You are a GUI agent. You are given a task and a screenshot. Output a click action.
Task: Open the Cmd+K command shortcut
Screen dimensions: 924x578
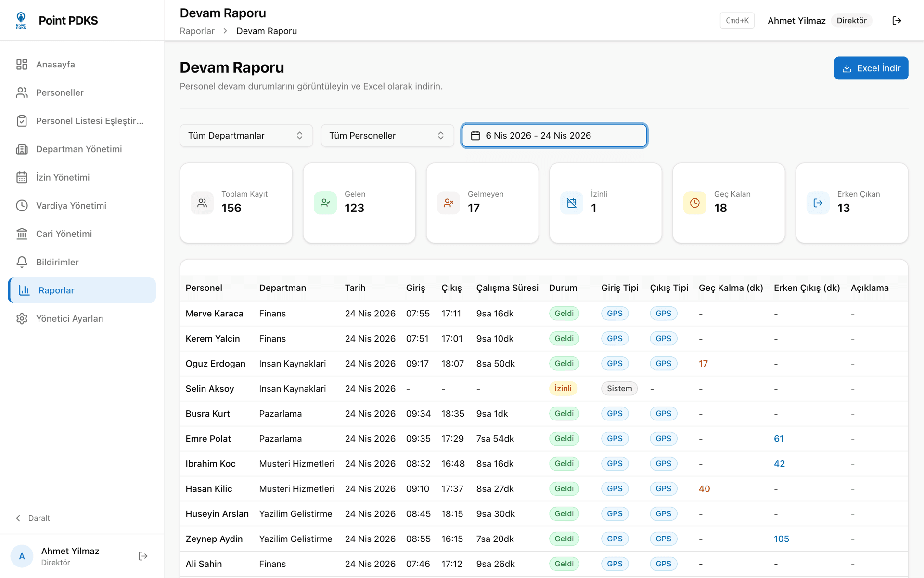click(737, 21)
